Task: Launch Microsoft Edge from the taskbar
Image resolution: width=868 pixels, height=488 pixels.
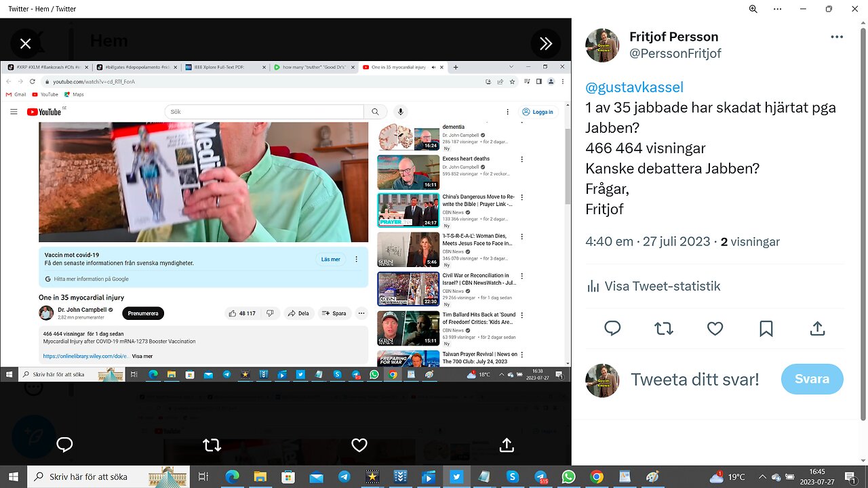Action: coord(232,476)
